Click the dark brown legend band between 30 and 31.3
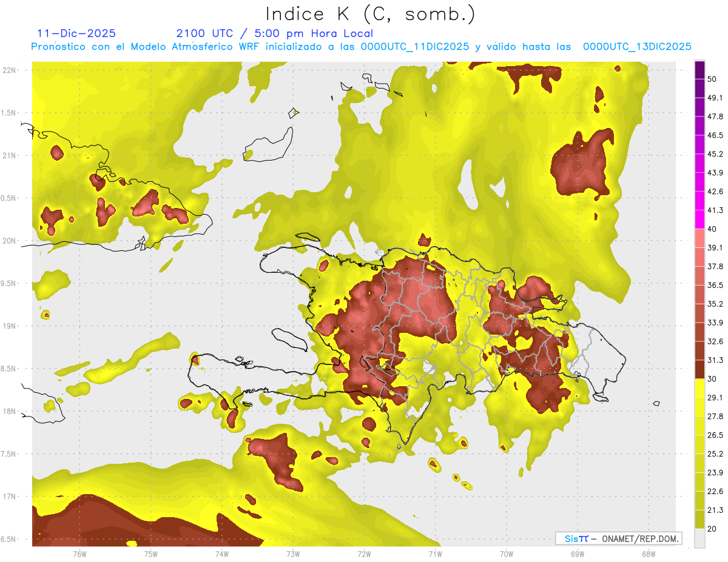This screenshot has width=728, height=562. point(699,370)
